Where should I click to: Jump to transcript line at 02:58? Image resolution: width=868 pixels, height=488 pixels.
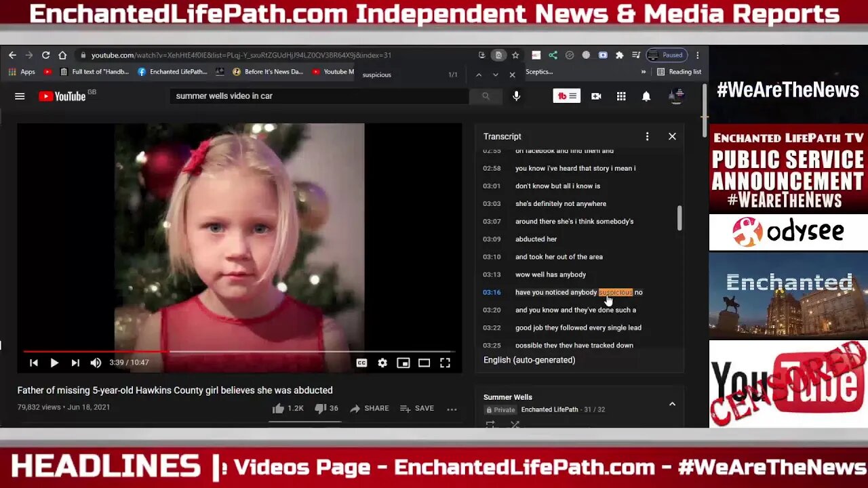click(x=575, y=168)
